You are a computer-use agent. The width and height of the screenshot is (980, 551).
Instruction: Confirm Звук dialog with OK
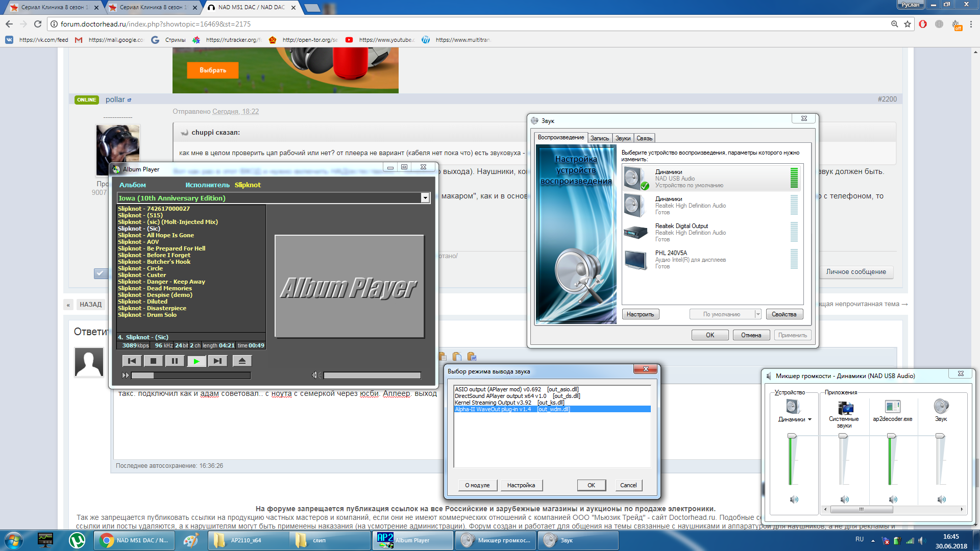(710, 335)
